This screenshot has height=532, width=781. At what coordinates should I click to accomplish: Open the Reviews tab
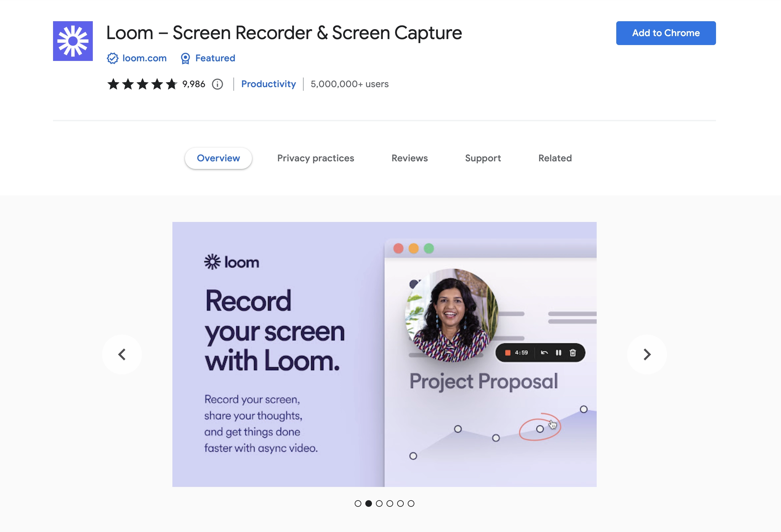409,158
